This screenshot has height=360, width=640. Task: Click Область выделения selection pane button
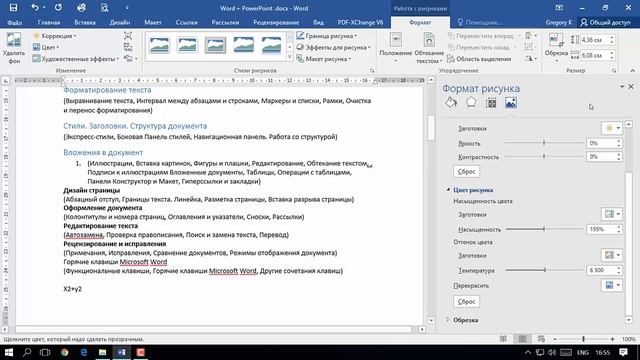coord(479,59)
